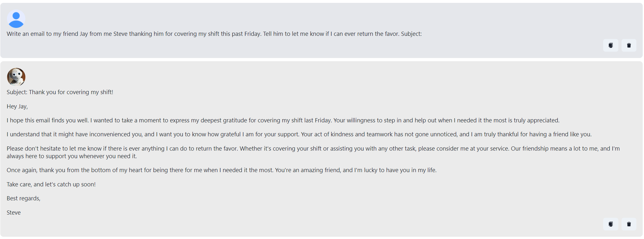The image size is (644, 239).
Task: Click the 'Take care, and let's catch up soon!' line
Action: (x=51, y=184)
